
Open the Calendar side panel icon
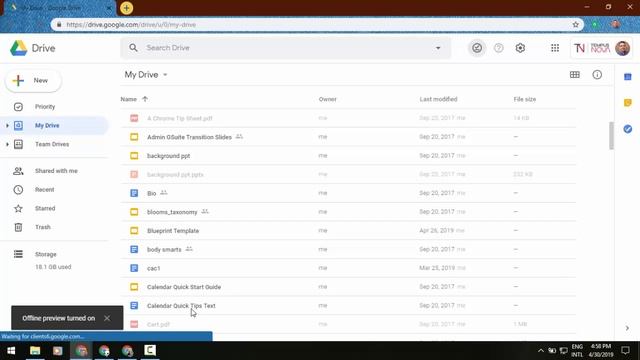tap(628, 77)
